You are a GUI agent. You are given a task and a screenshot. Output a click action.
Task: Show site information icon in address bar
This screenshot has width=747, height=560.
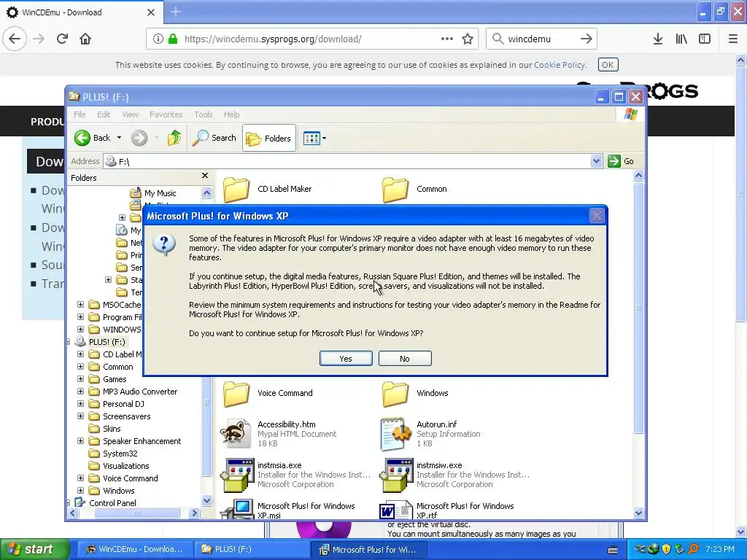coord(158,39)
